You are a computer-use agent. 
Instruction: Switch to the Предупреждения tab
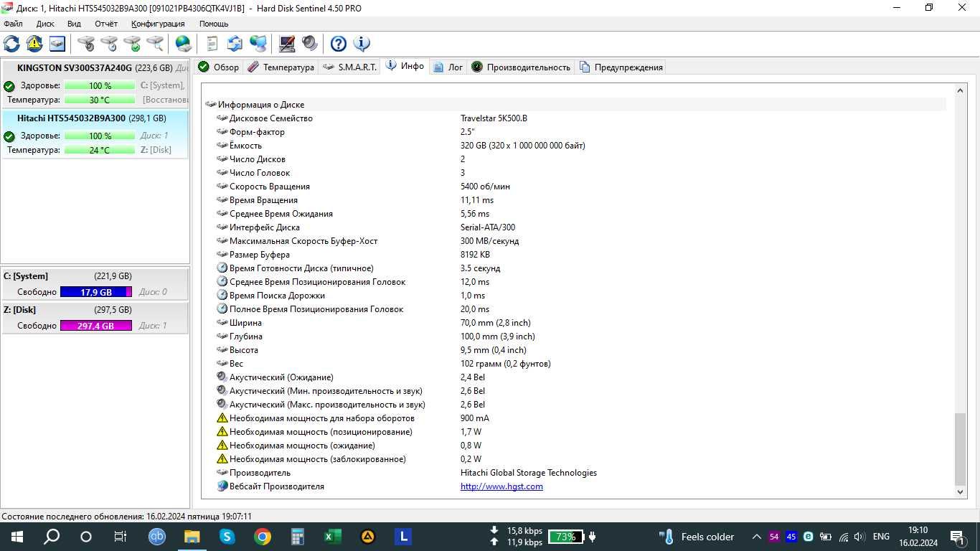621,67
